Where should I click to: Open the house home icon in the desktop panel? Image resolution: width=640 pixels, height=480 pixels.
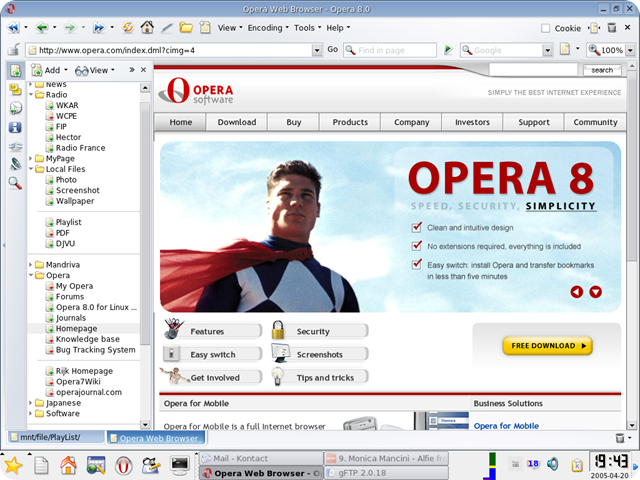(68, 465)
